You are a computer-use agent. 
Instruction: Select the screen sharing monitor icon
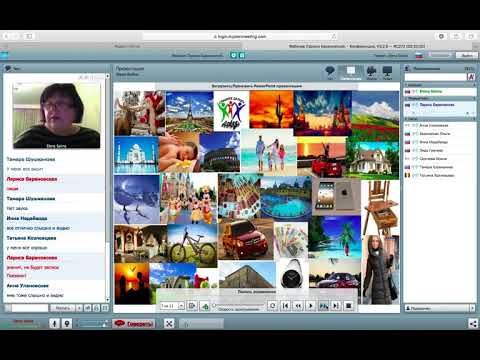click(x=387, y=72)
